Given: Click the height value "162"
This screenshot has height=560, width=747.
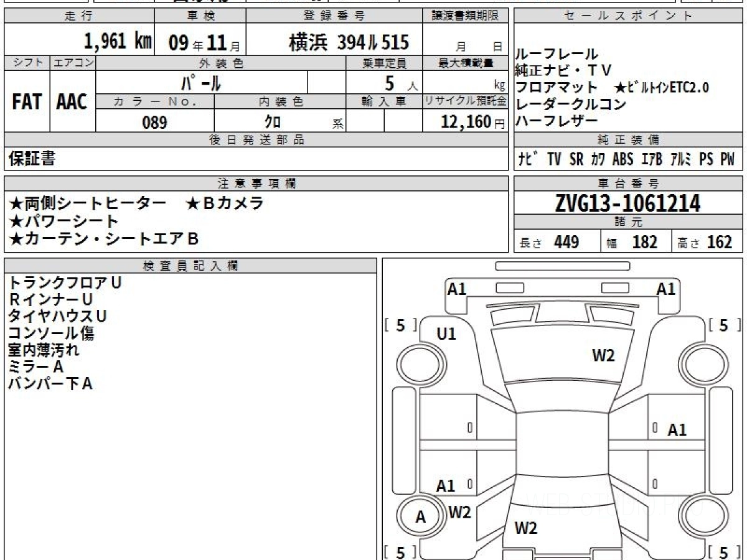Looking at the screenshot, I should click(719, 242).
